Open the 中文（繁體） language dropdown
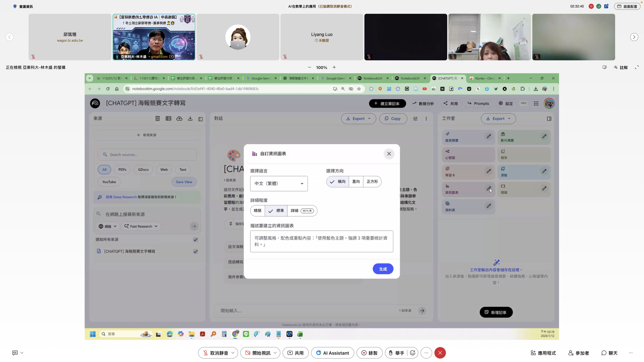The width and height of the screenshot is (644, 362). click(279, 184)
